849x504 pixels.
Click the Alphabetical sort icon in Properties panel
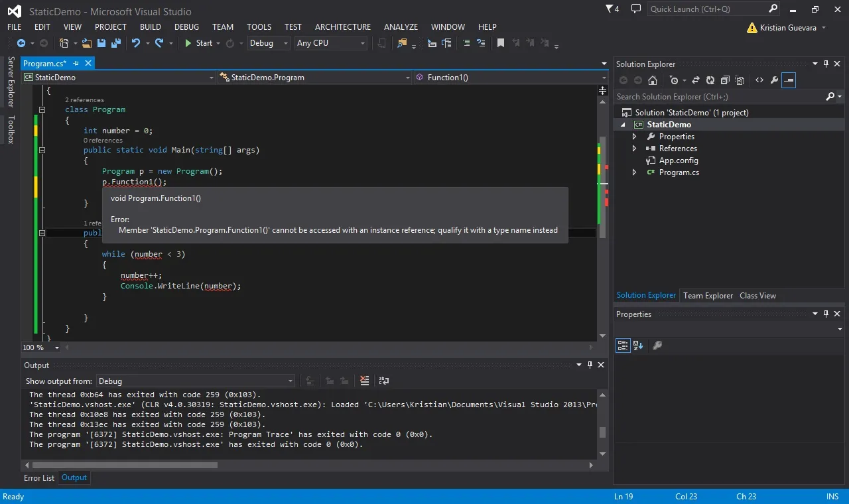pyautogui.click(x=638, y=346)
